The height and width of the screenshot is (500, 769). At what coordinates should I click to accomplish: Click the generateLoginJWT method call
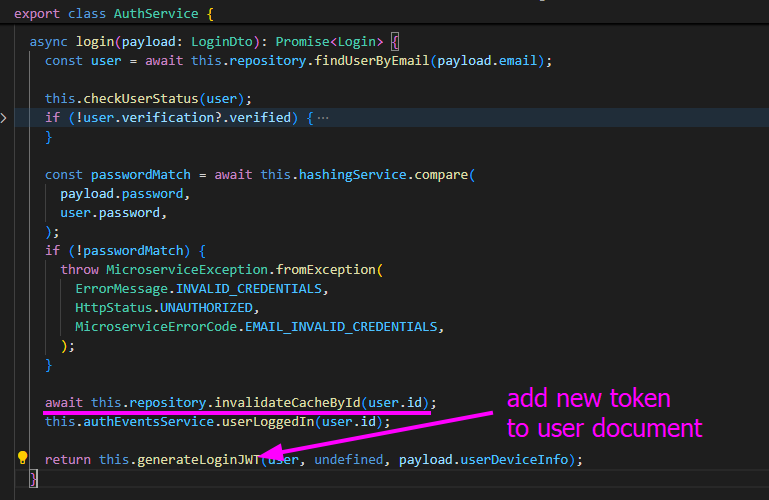(198, 460)
